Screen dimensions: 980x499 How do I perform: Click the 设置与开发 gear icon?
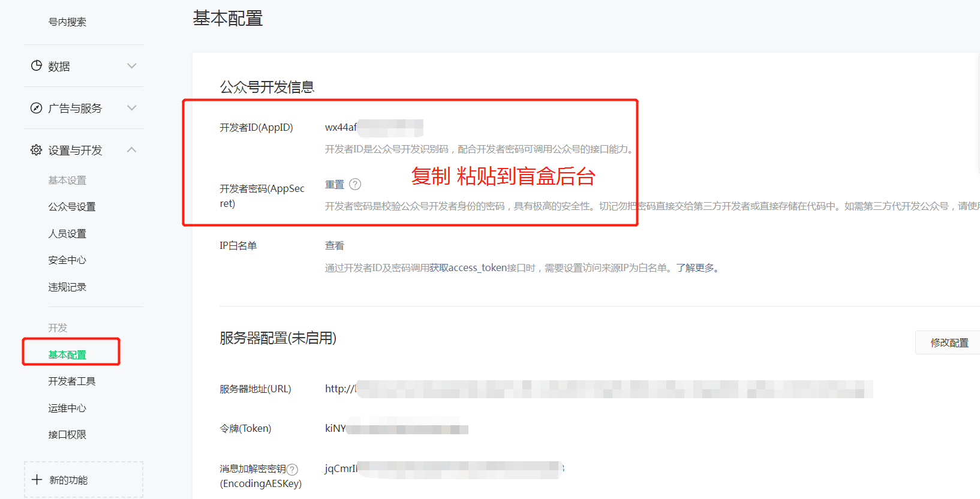[37, 150]
